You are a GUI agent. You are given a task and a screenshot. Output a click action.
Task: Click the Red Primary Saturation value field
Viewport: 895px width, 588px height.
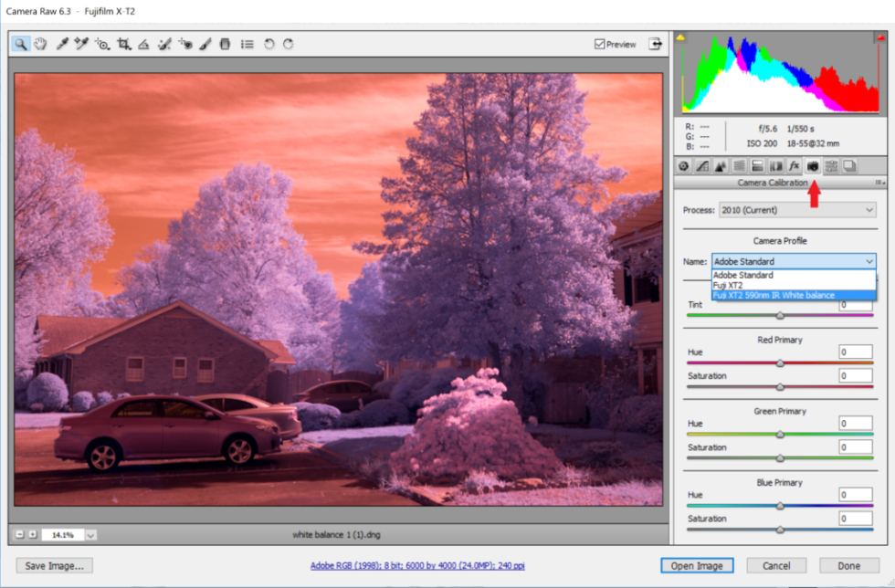coord(856,375)
